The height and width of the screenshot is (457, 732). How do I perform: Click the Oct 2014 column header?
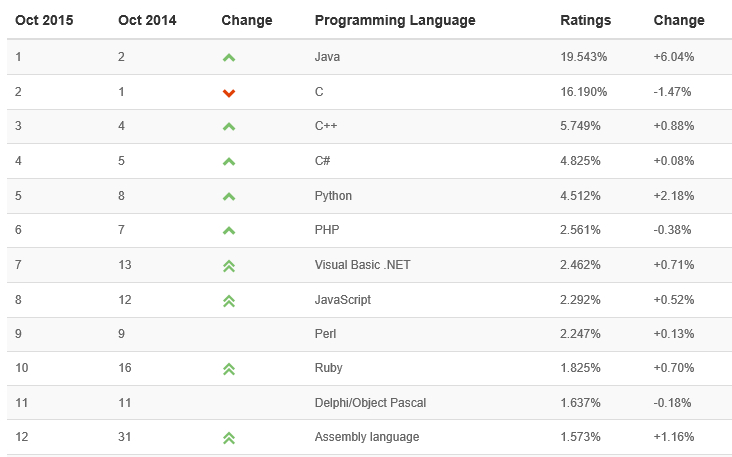[x=145, y=20]
